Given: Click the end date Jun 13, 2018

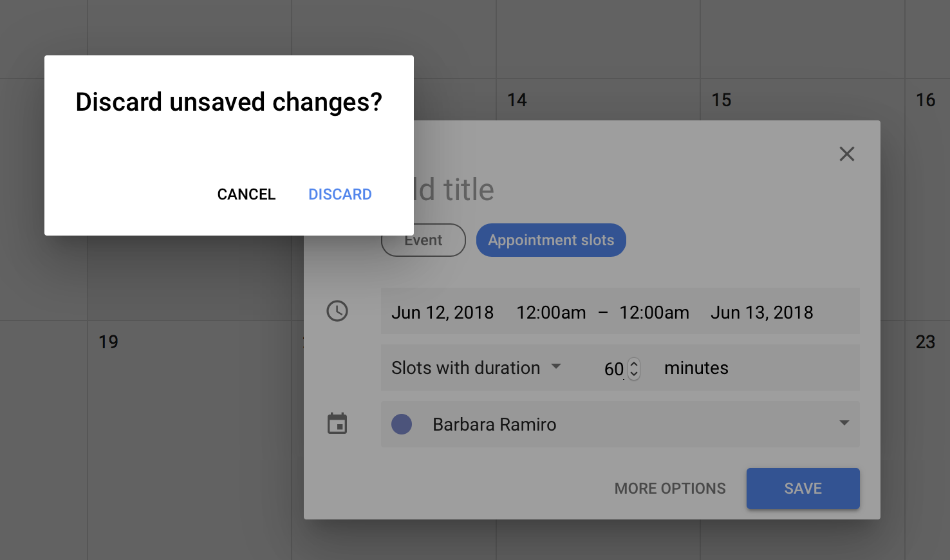Looking at the screenshot, I should [762, 312].
